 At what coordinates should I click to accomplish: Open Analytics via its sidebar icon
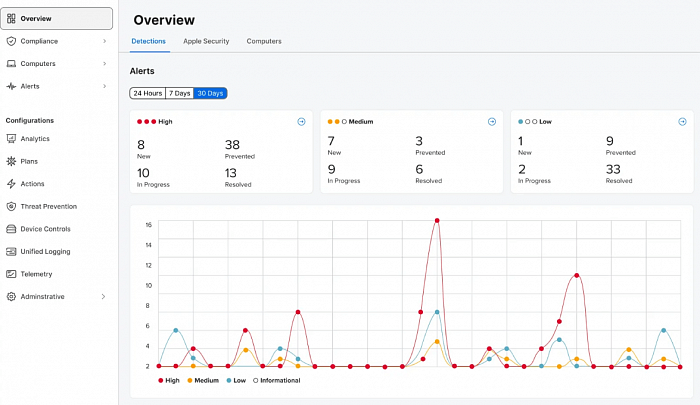tap(11, 139)
